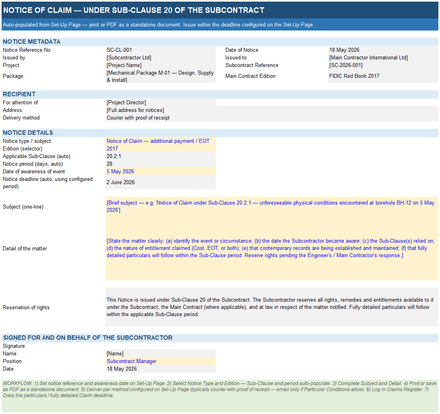Click the Main Contract Edition label
The width and height of the screenshot is (440, 414).
(250, 76)
